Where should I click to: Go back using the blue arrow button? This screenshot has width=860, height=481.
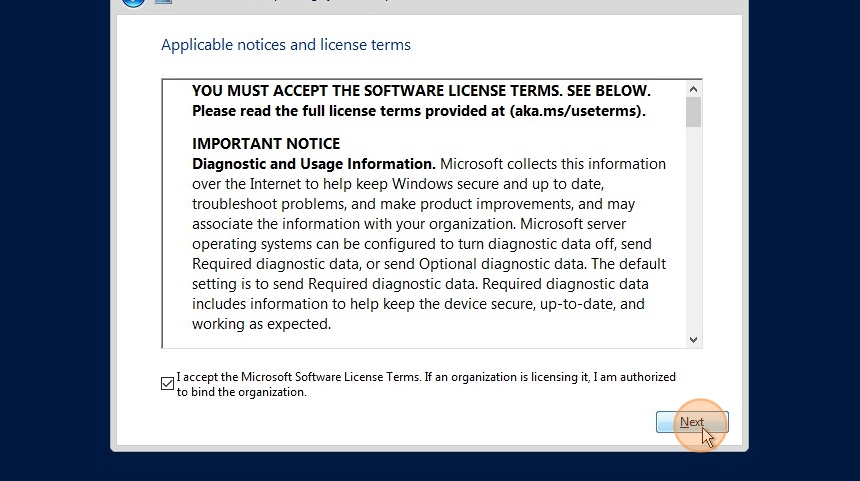pyautogui.click(x=133, y=2)
